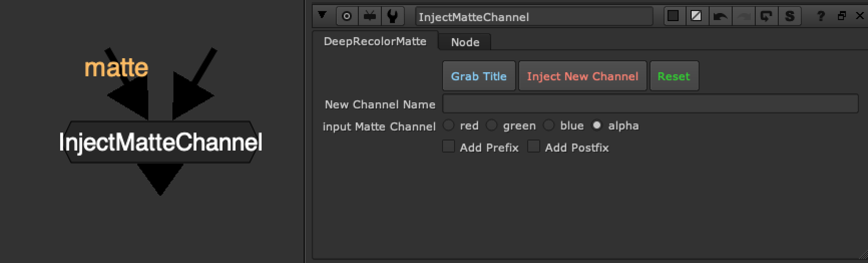Enable the Add Postfix checkbox
The width and height of the screenshot is (868, 263).
(534, 147)
